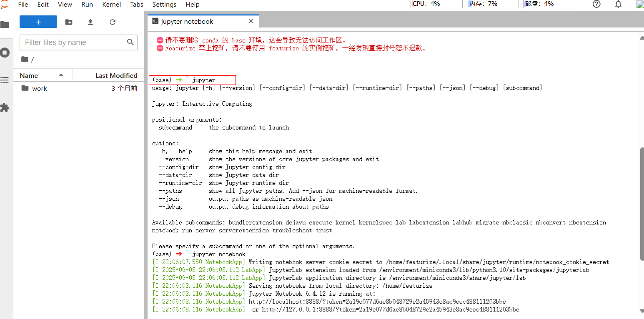
Task: Show Running Terminals and Kernels panel
Action: [x=5, y=52]
